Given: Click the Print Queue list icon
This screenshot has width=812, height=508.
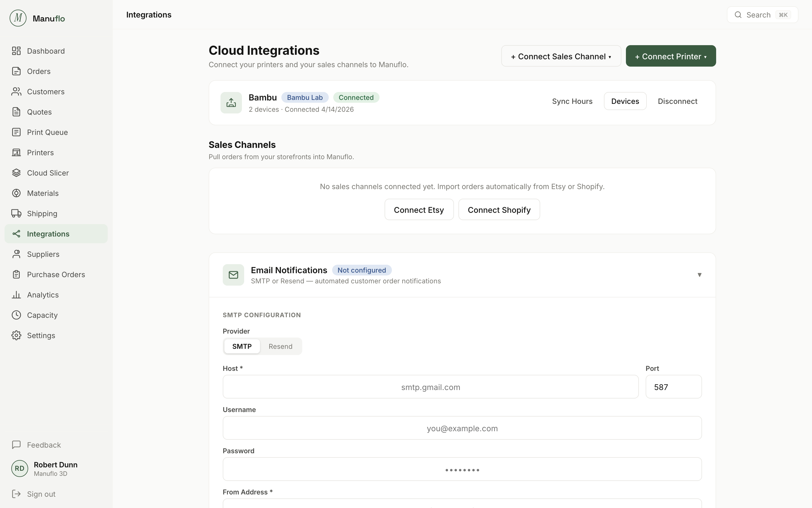Looking at the screenshot, I should (x=16, y=132).
